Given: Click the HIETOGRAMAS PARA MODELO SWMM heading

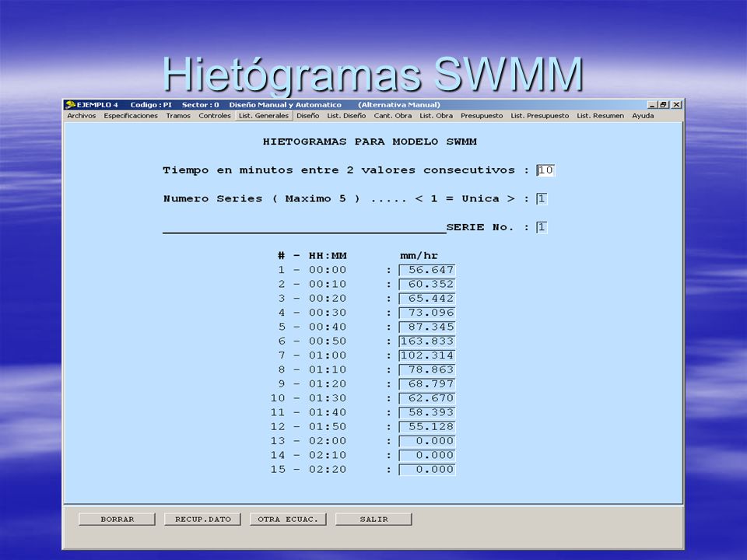Looking at the screenshot, I should pyautogui.click(x=370, y=142).
